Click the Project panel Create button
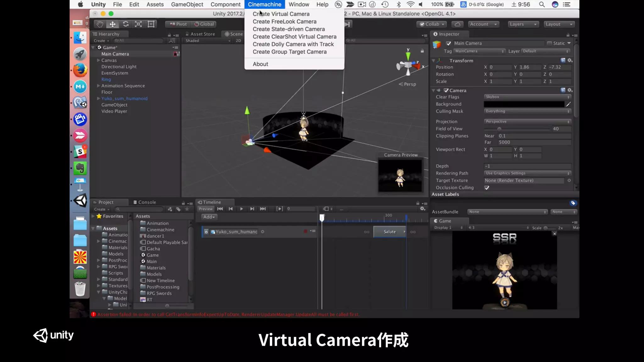The width and height of the screenshot is (644, 362). 102,209
